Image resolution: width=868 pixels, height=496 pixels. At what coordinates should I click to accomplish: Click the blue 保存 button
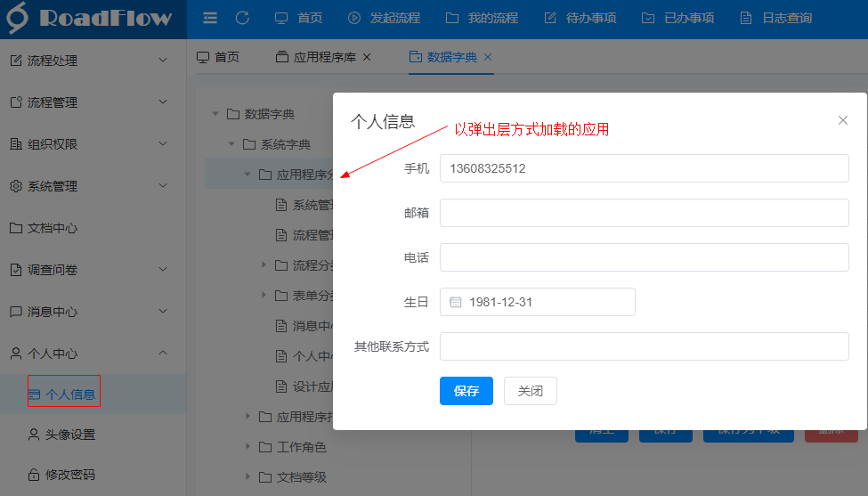pos(466,391)
